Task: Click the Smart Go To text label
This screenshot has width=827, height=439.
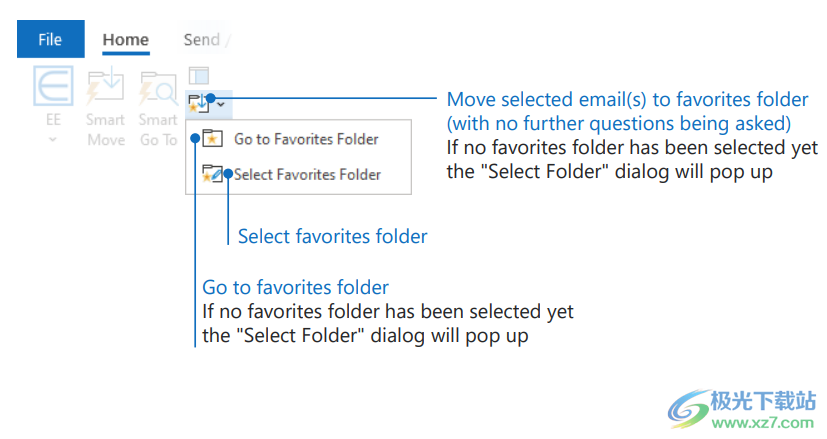Action: tap(157, 130)
